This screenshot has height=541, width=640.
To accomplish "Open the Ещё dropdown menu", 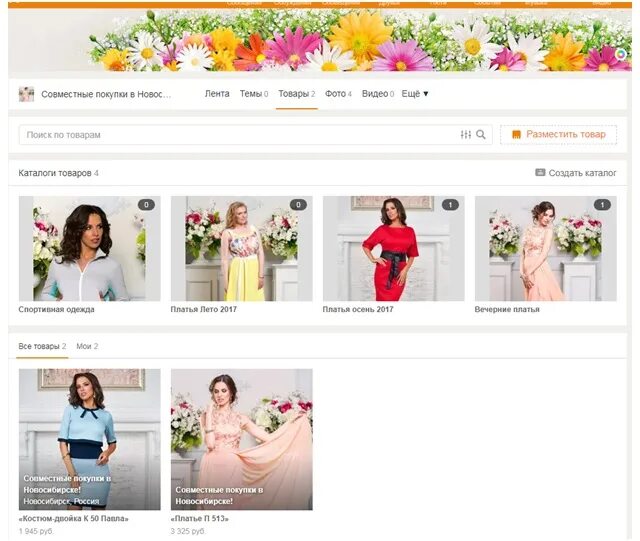I will pyautogui.click(x=415, y=94).
